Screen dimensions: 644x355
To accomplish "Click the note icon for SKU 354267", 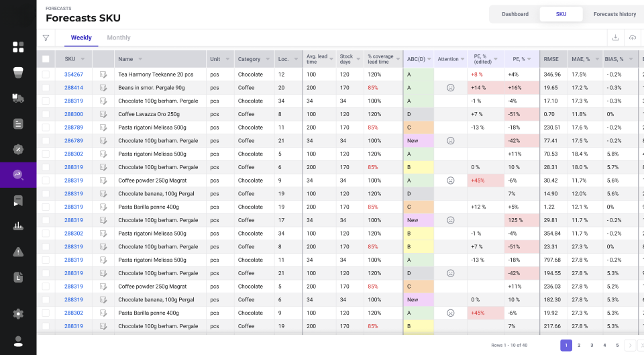I will (x=103, y=74).
